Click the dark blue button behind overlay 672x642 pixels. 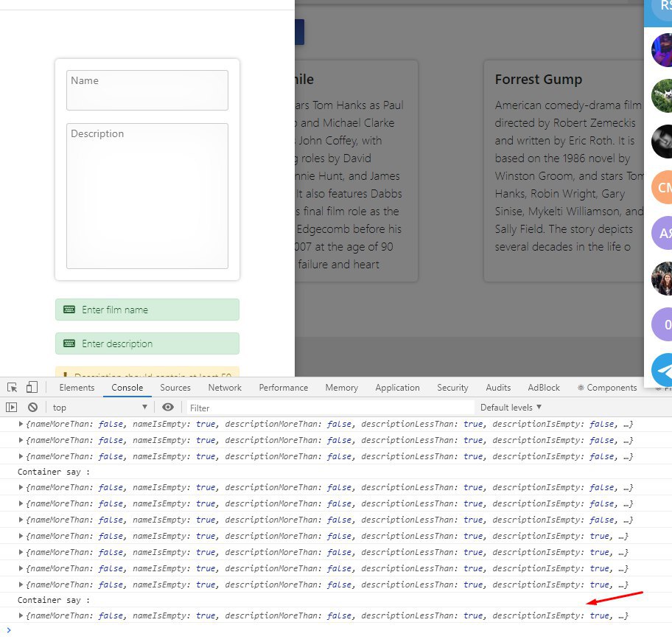pyautogui.click(x=300, y=32)
